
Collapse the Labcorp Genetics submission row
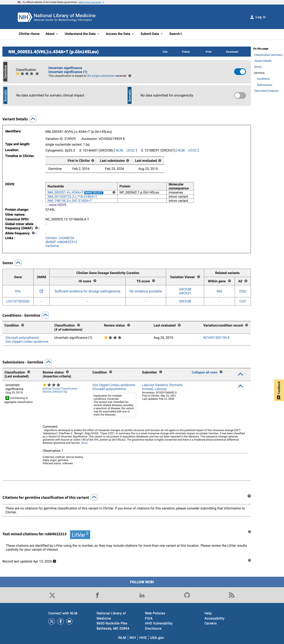[240, 386]
